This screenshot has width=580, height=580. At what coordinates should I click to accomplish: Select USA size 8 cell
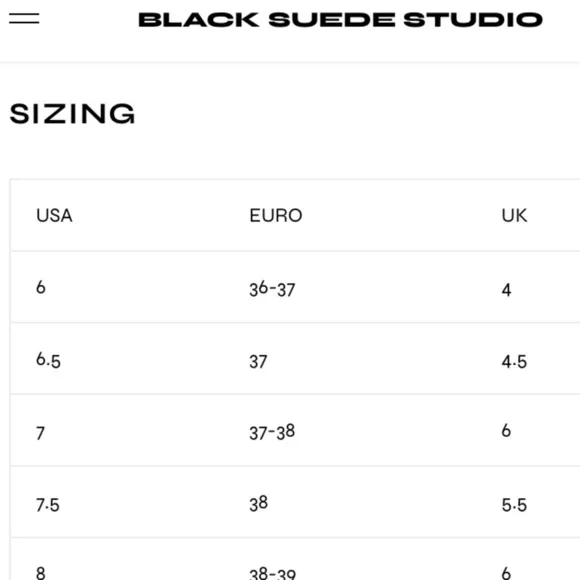tap(41, 573)
